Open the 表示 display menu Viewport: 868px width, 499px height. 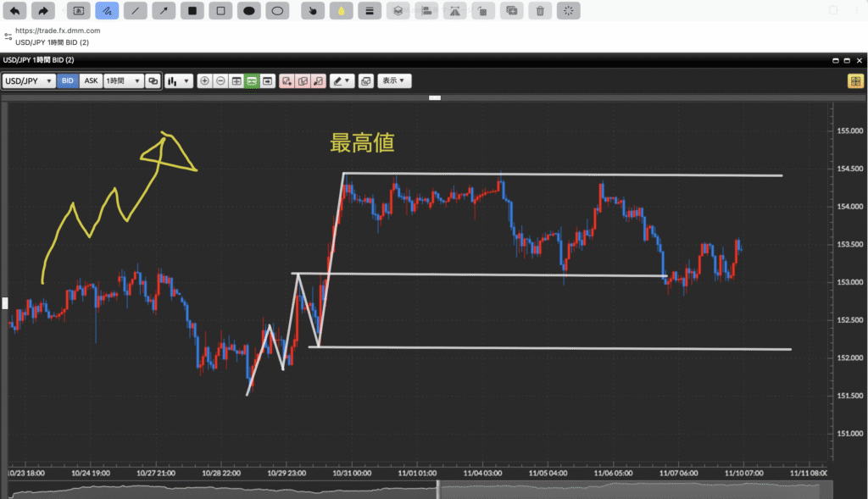[x=394, y=81]
